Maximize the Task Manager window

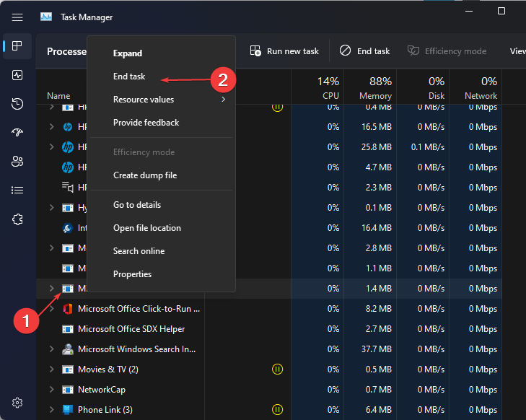[x=501, y=11]
